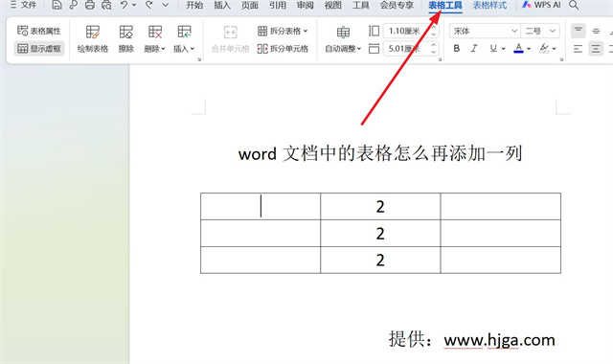This screenshot has height=364, width=613.
Task: Click the row height field 1.10厘米
Action: (x=406, y=31)
